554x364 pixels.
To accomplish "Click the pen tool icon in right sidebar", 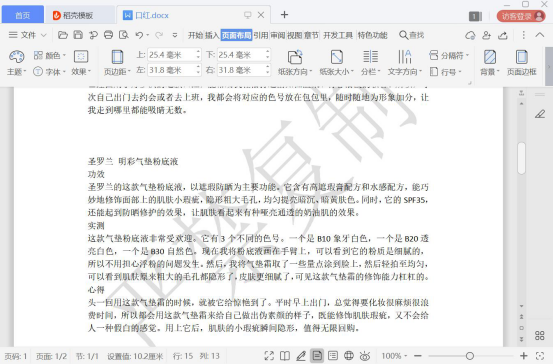I will 540,114.
